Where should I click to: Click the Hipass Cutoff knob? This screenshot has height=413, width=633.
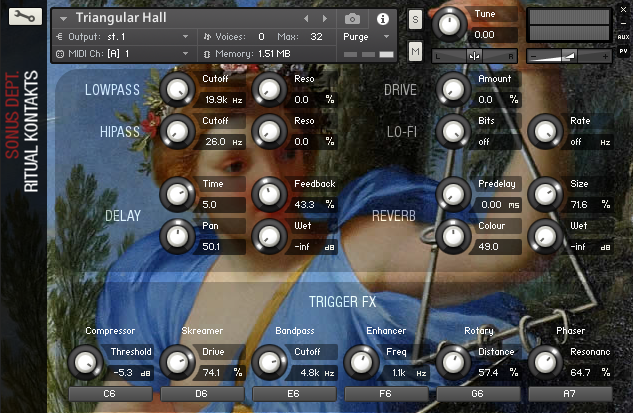177,132
